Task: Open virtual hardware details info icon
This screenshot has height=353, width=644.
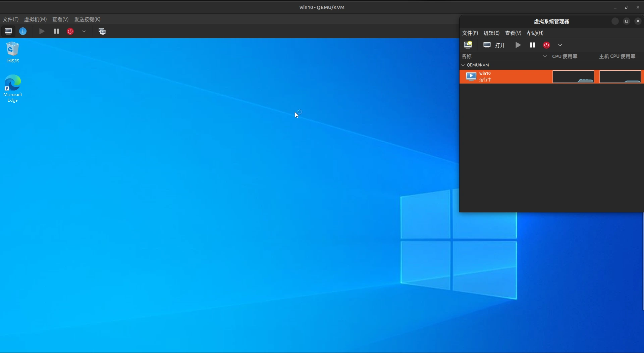Action: pyautogui.click(x=23, y=31)
